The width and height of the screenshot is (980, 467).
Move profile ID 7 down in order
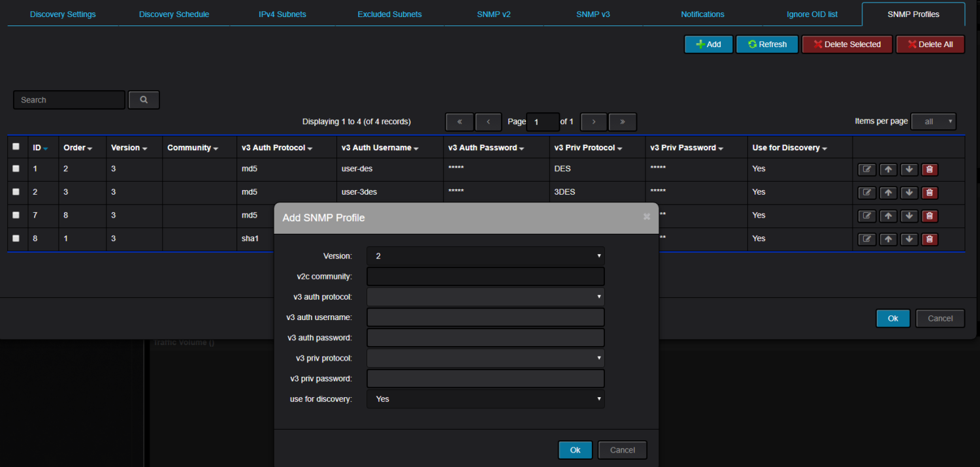tap(909, 216)
